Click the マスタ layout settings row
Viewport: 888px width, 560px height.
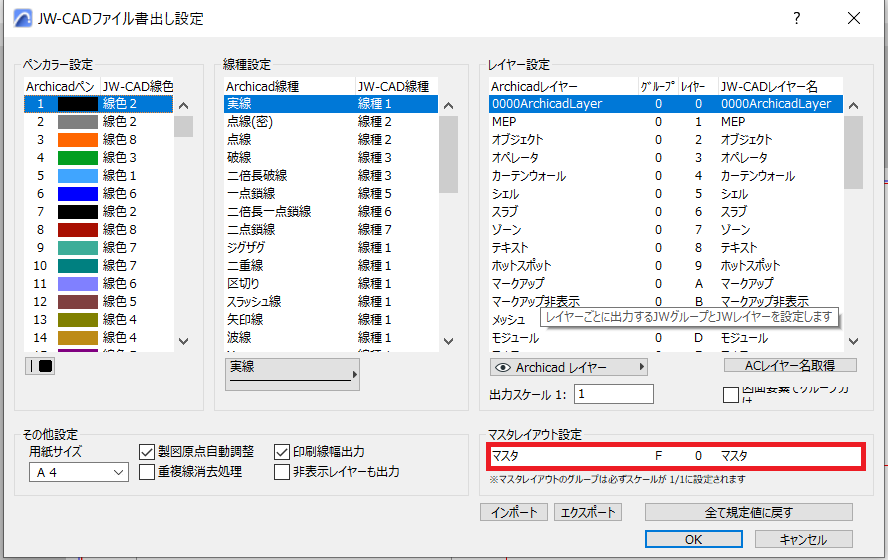pos(675,456)
